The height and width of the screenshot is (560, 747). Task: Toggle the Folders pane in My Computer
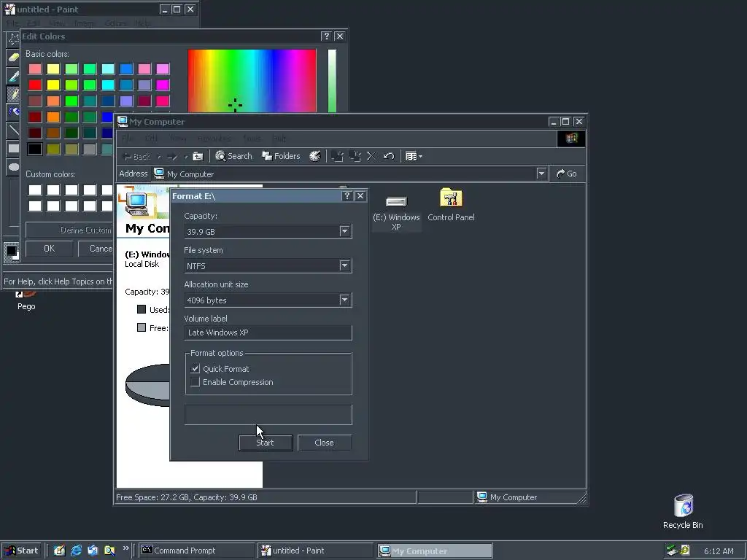coord(281,156)
